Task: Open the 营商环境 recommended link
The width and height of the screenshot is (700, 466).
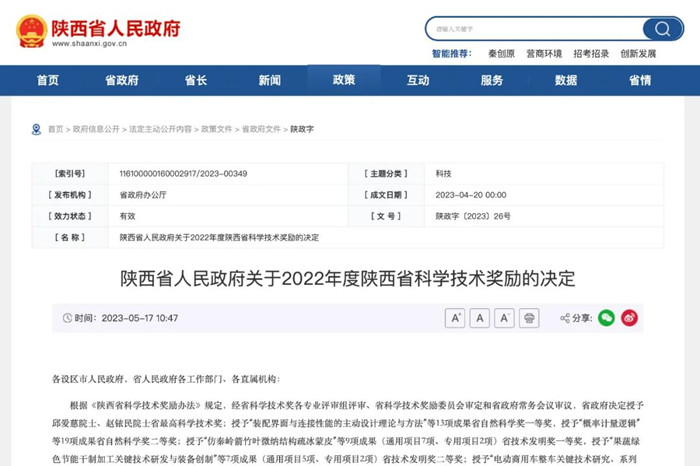Action: [x=544, y=54]
